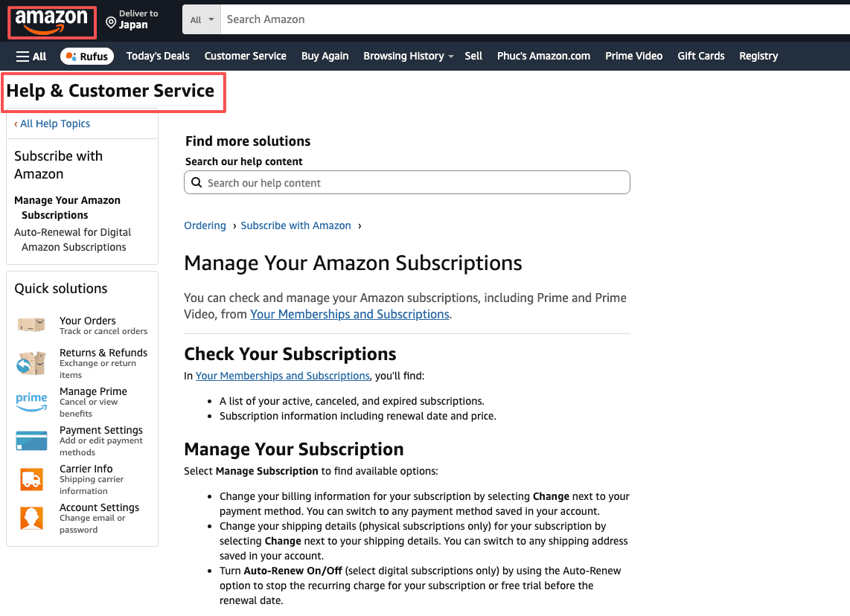The width and height of the screenshot is (850, 616).
Task: Click the Payment Settings card icon
Action: [x=31, y=440]
